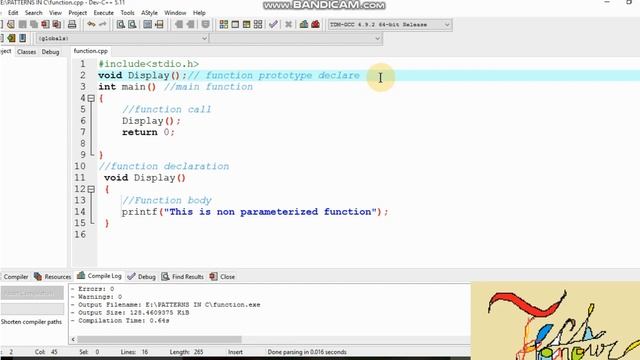Click the Compile & Run toolbar icon

(247, 24)
